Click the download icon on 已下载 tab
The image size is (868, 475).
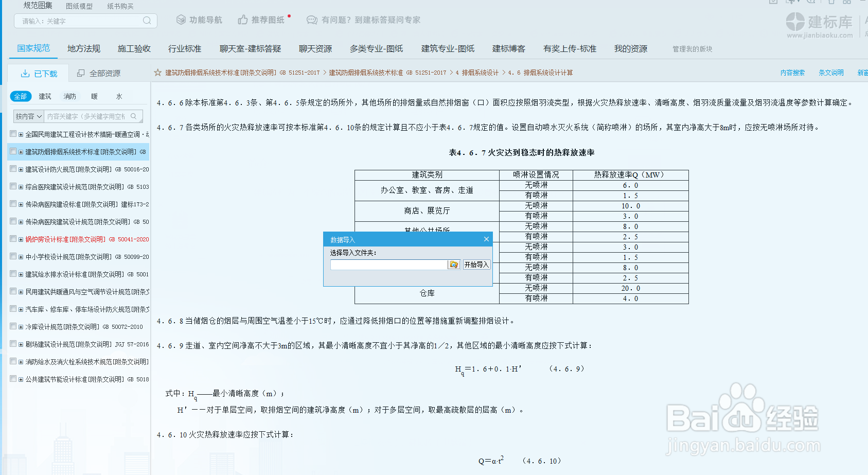coord(25,73)
